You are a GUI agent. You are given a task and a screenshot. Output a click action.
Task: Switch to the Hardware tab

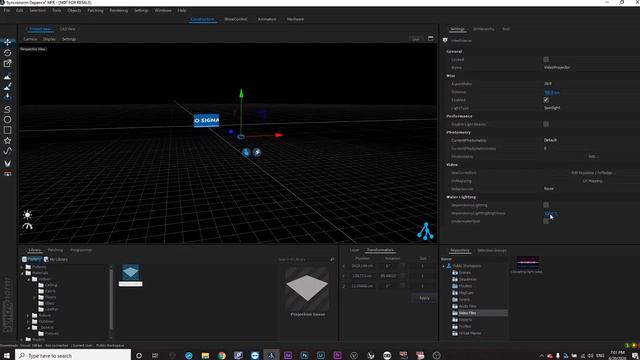tap(295, 19)
